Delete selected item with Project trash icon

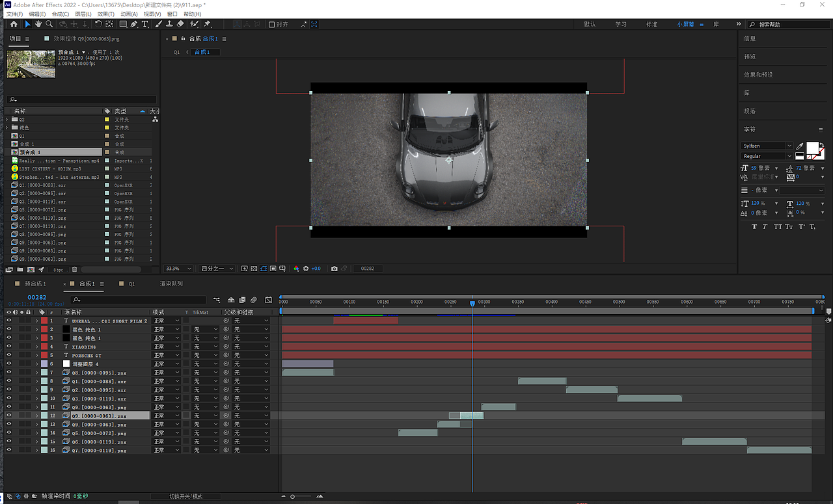[x=74, y=269]
